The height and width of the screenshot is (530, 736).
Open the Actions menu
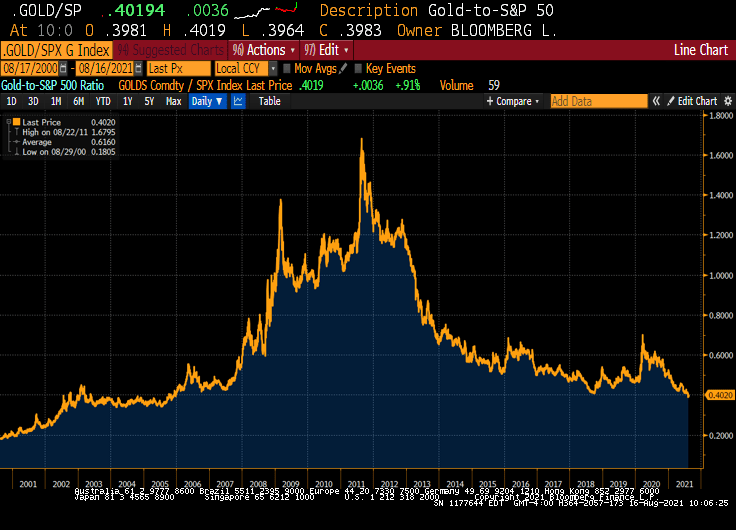[265, 50]
